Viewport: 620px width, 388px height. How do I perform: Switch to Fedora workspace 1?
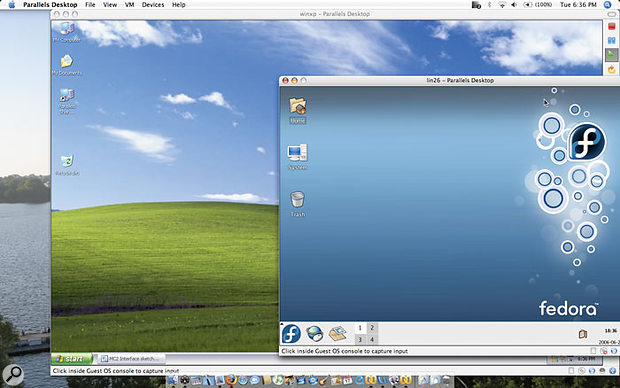(x=360, y=328)
